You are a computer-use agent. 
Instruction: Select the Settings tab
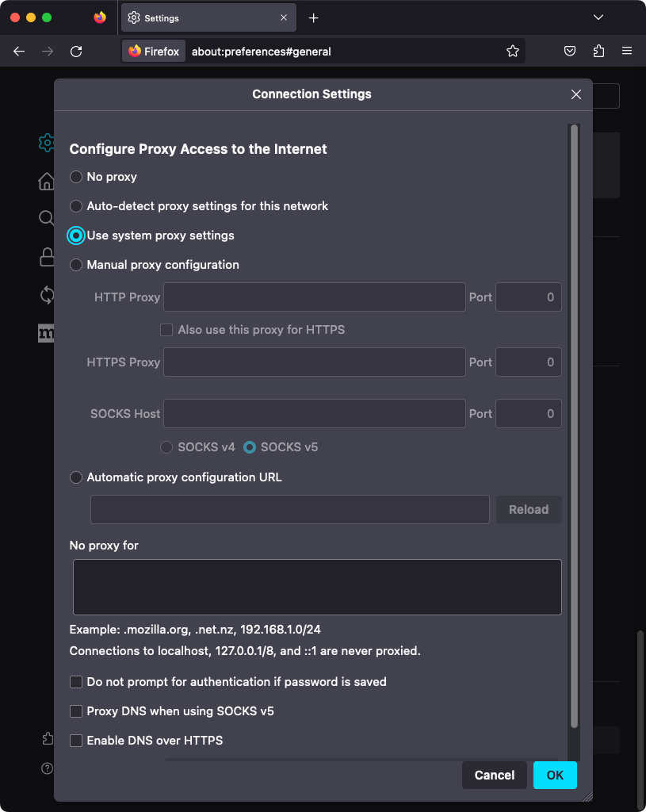[x=208, y=17]
